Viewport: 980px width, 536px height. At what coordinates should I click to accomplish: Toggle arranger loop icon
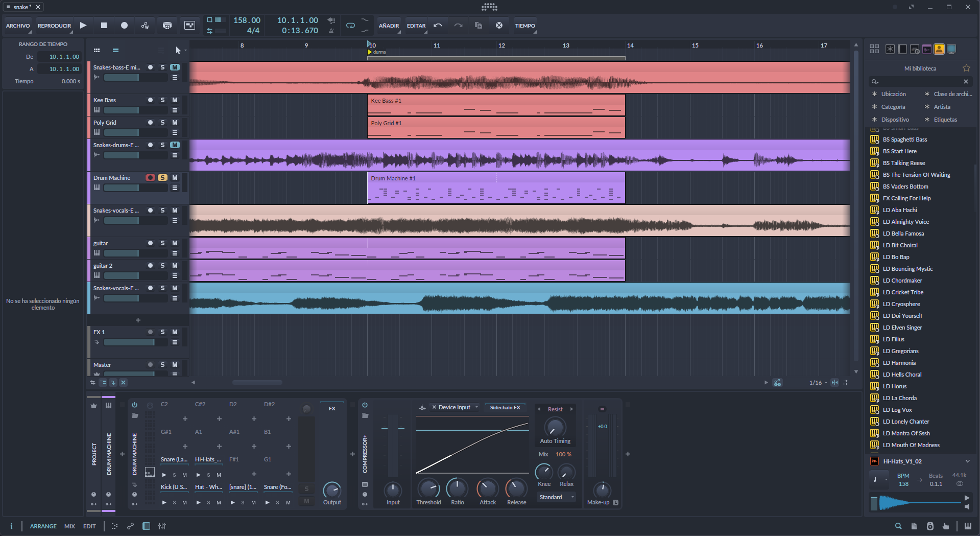350,26
